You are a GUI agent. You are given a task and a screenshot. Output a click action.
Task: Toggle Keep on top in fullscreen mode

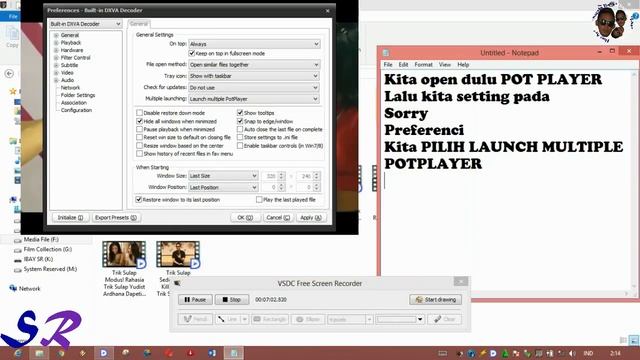[191, 53]
